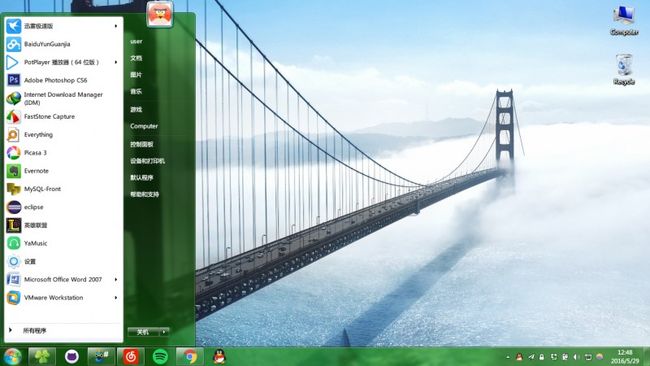Click the shutdown (关机) button
Viewport: 650px width, 366px height.
pyautogui.click(x=143, y=332)
